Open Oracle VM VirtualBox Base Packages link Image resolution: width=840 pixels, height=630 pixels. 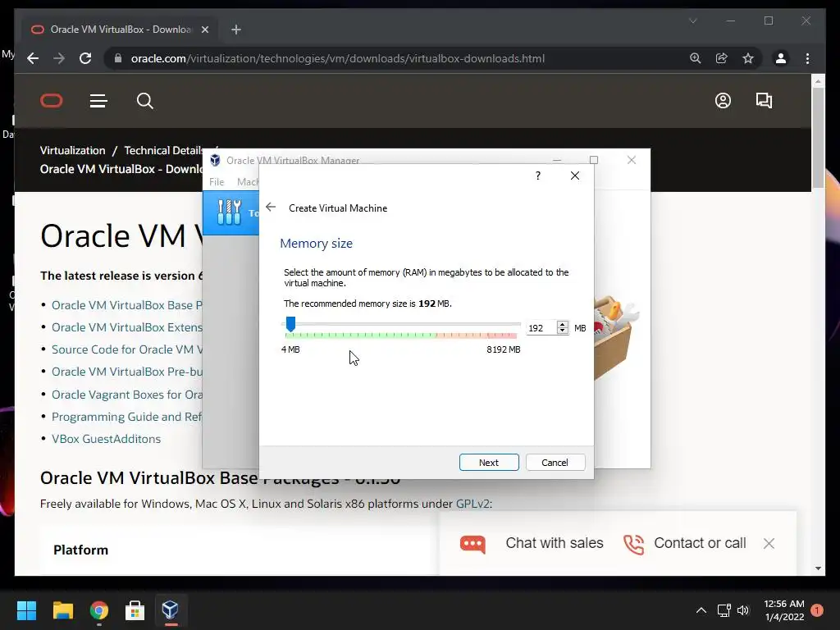[x=127, y=305]
